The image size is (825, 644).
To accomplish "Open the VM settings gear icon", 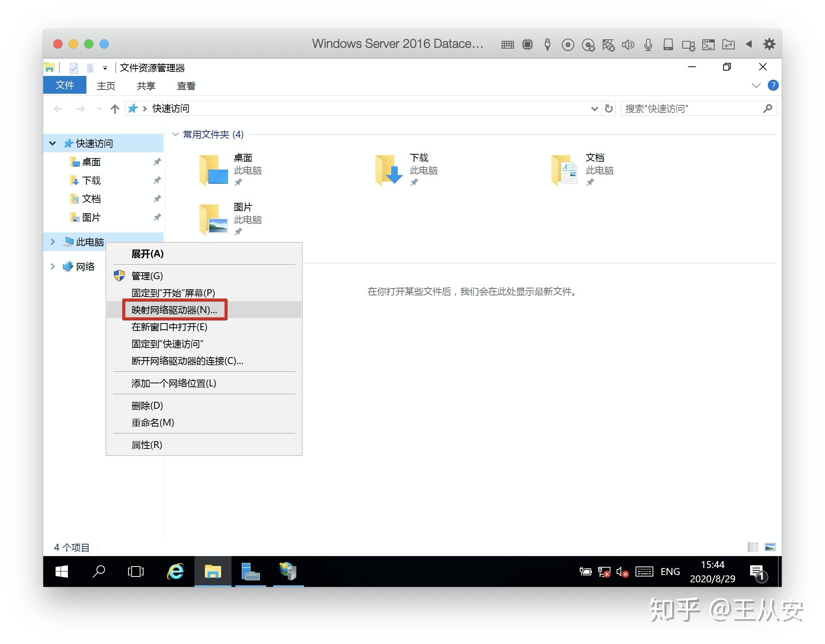I will point(769,44).
